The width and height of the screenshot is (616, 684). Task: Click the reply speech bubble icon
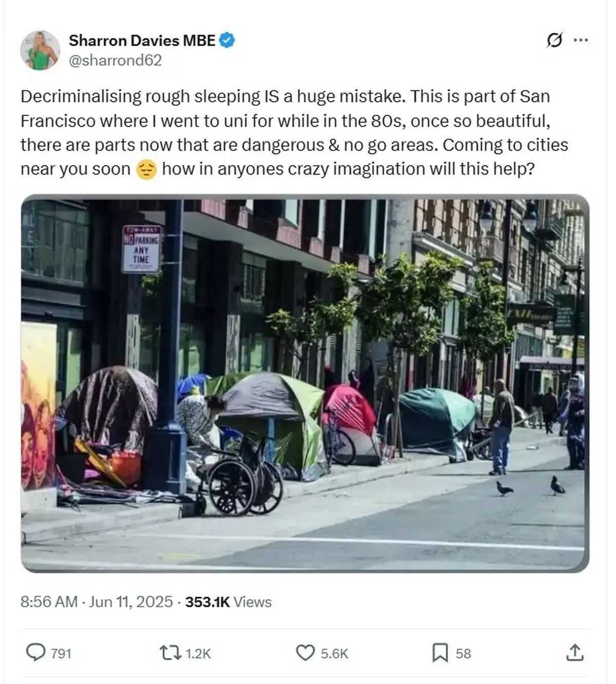[x=35, y=653]
